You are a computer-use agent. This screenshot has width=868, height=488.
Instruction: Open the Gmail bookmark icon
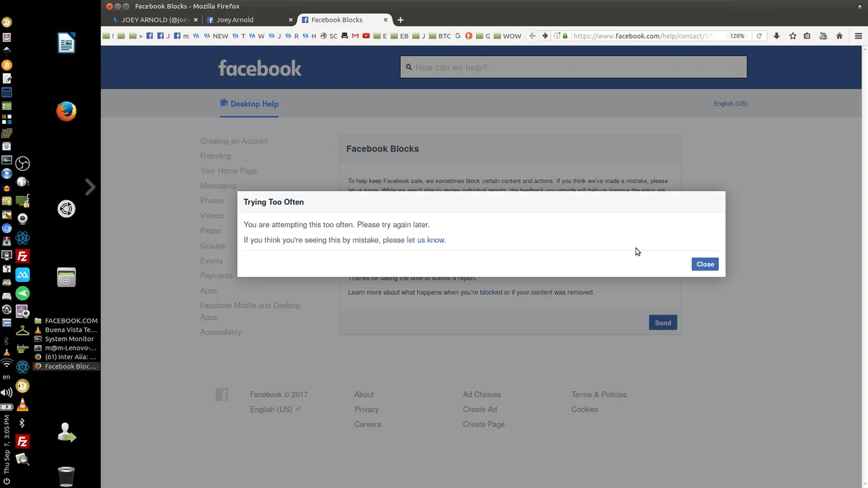pyautogui.click(x=355, y=36)
